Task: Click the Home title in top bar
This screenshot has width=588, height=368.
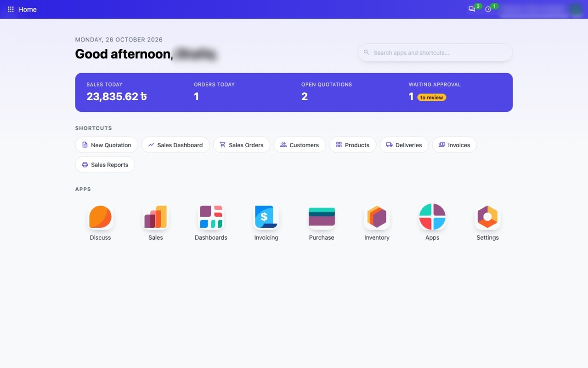Action: pos(28,9)
